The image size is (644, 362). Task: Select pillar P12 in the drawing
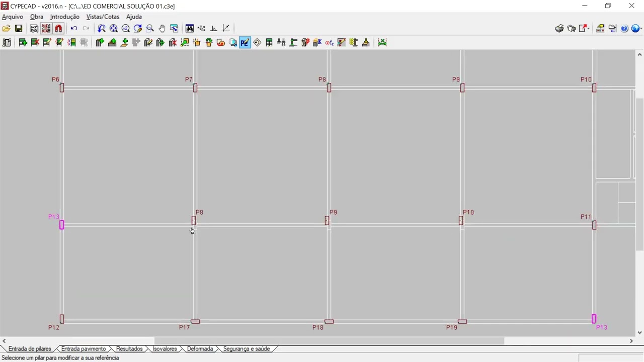(x=62, y=319)
